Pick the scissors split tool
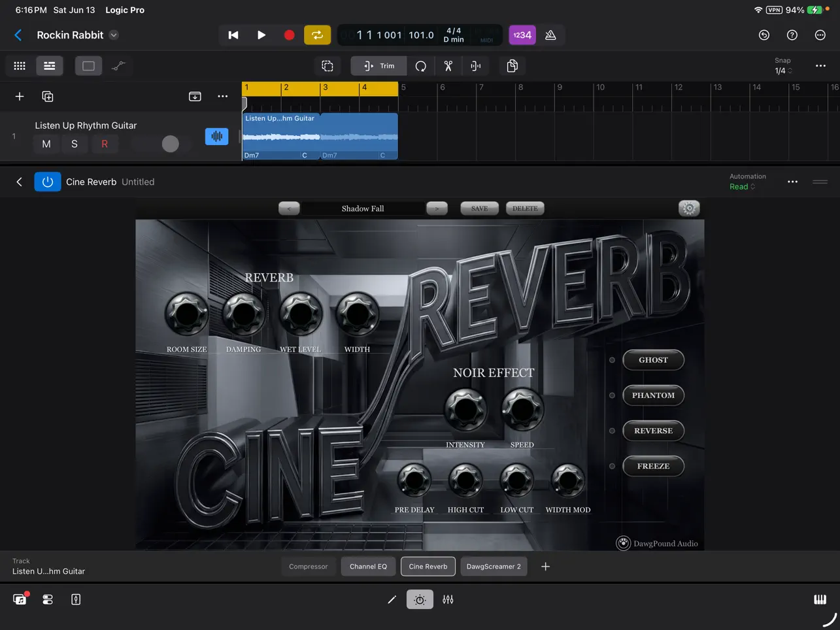840x630 pixels. point(448,66)
